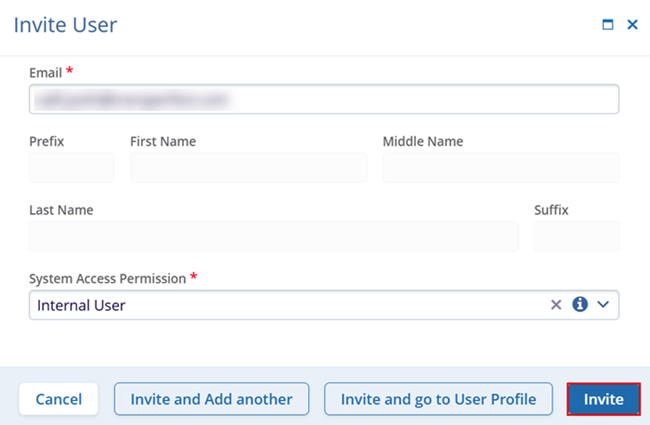Clear the System Access Permission selection
The height and width of the screenshot is (425, 650).
[556, 305]
